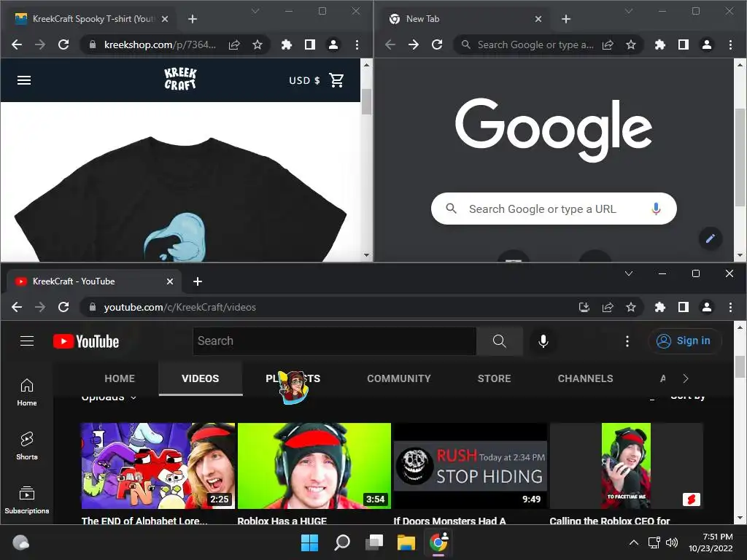Bookmark the kreekshop page with star

[258, 44]
